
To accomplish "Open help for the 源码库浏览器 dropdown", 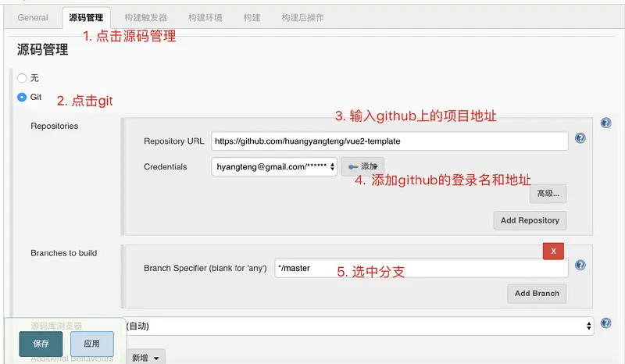I will pyautogui.click(x=606, y=323).
